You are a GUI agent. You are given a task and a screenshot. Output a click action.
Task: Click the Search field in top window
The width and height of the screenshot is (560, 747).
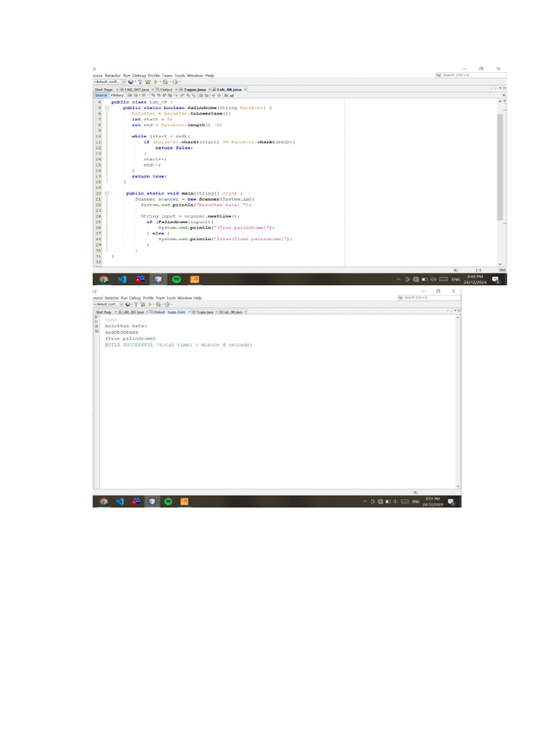click(467, 74)
